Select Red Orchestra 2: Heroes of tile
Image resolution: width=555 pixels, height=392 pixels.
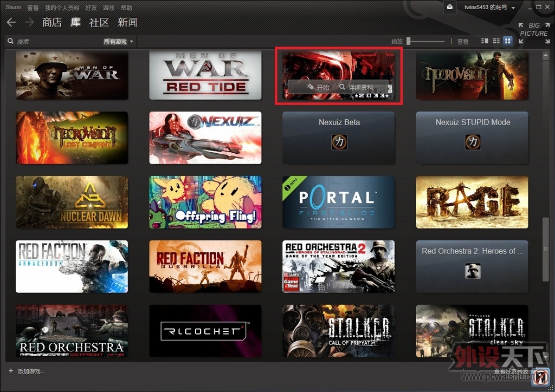pos(472,266)
